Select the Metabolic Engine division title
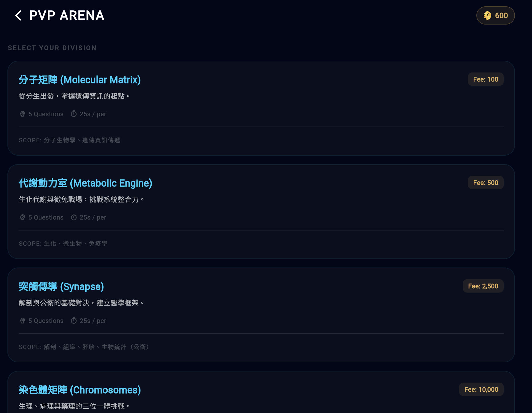532x413 pixels. click(x=85, y=183)
